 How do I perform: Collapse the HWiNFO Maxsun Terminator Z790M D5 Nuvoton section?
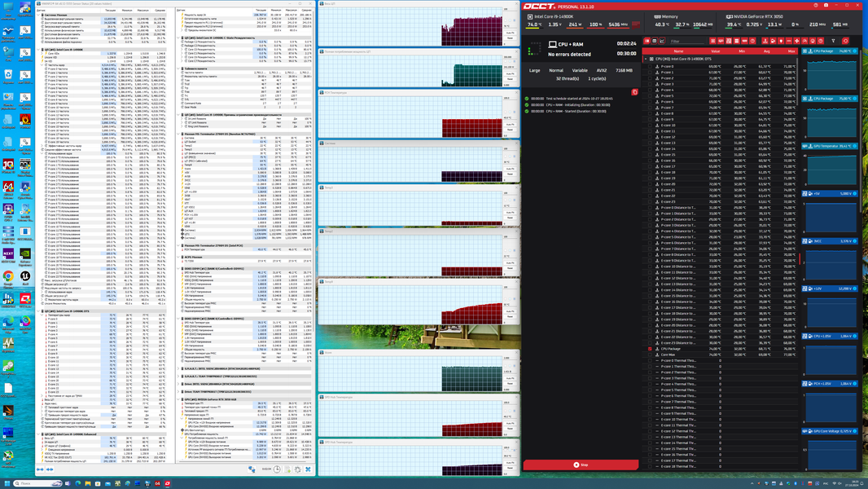point(178,134)
